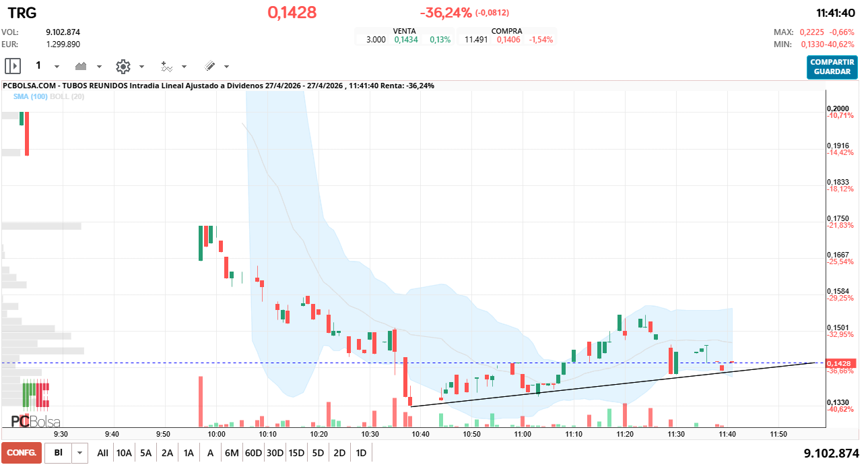Screen dimensions: 868x467
Task: Click the BI field in bottom bar
Action: click(58, 453)
